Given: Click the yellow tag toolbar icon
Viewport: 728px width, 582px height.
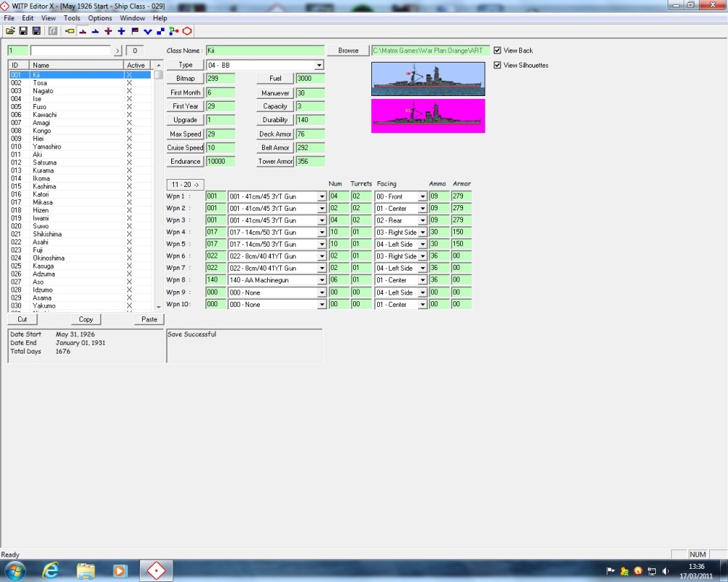Looking at the screenshot, I should point(70,31).
